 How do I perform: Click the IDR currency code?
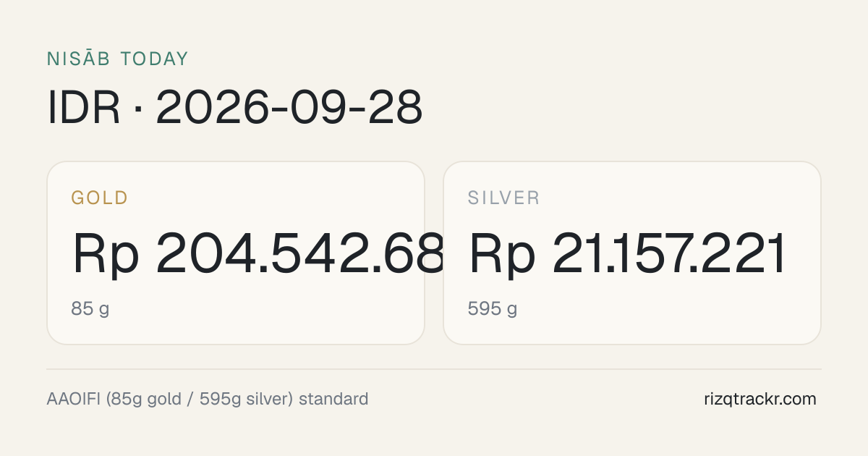[84, 109]
